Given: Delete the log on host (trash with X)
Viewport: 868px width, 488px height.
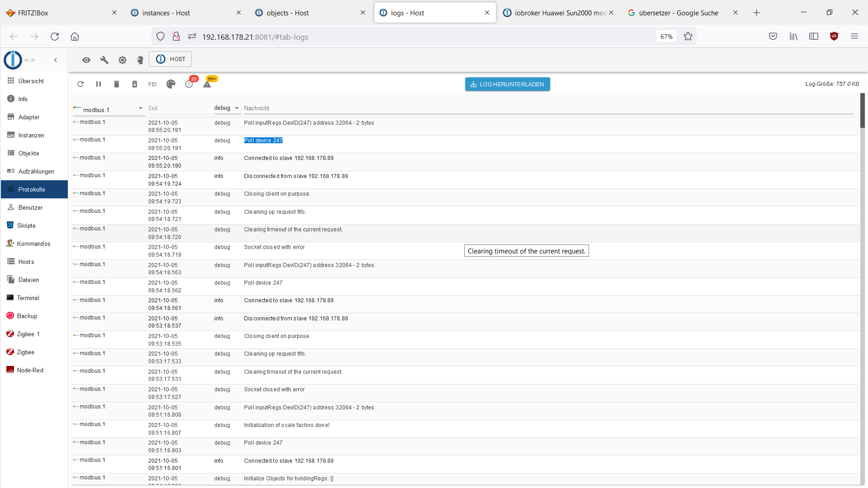Looking at the screenshot, I should pos(135,84).
